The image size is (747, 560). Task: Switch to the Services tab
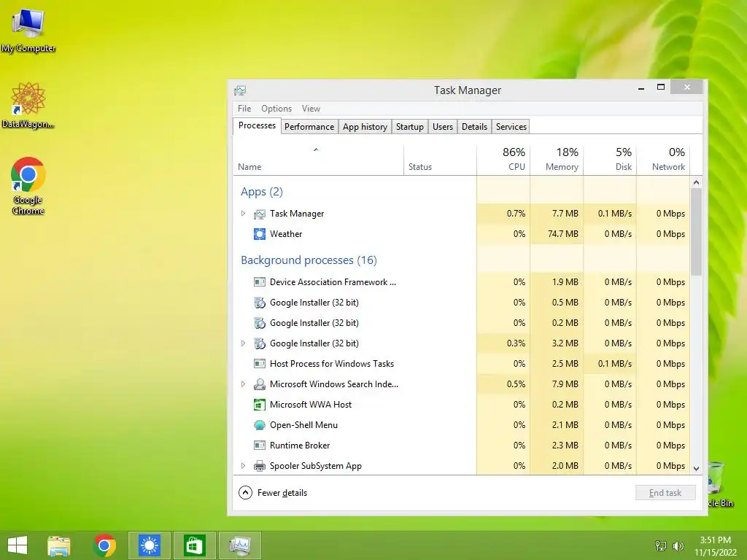(511, 127)
